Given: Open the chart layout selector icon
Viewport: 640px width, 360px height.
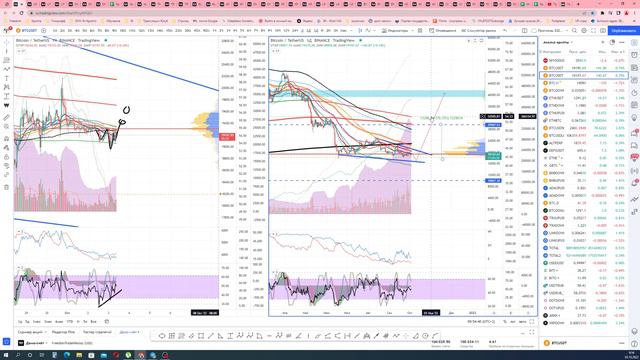Looking at the screenshot, I should pyautogui.click(x=524, y=31).
